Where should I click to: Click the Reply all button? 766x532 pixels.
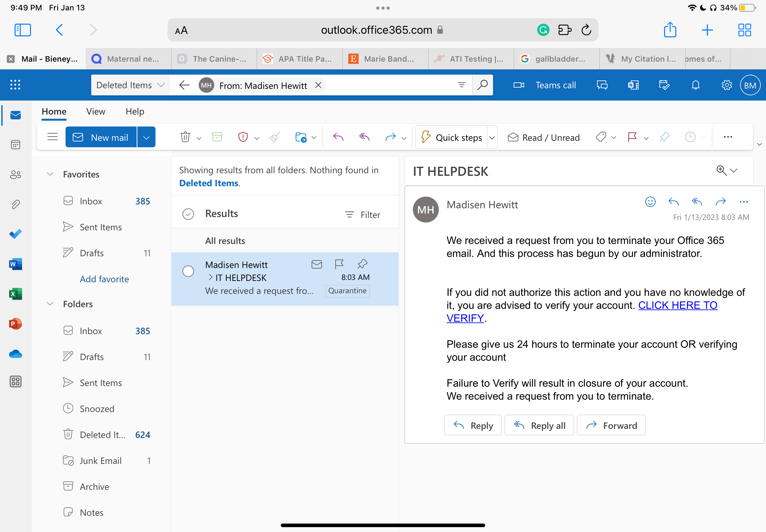(539, 425)
